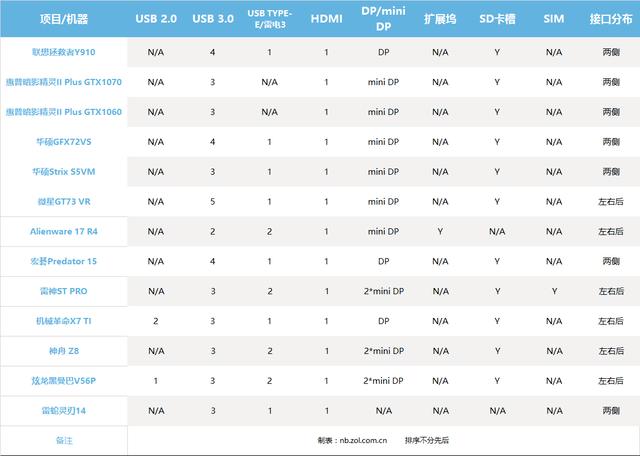Image resolution: width=640 pixels, height=456 pixels.
Task: Click 扩展坞 value Y for Alienware 17 R4
Action: (440, 231)
